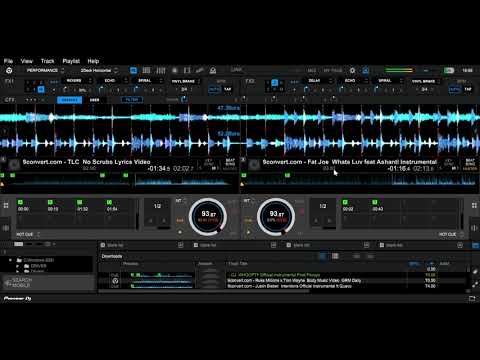Click the record panel icon
Viewport: 480px width, 360px height.
[x=175, y=70]
